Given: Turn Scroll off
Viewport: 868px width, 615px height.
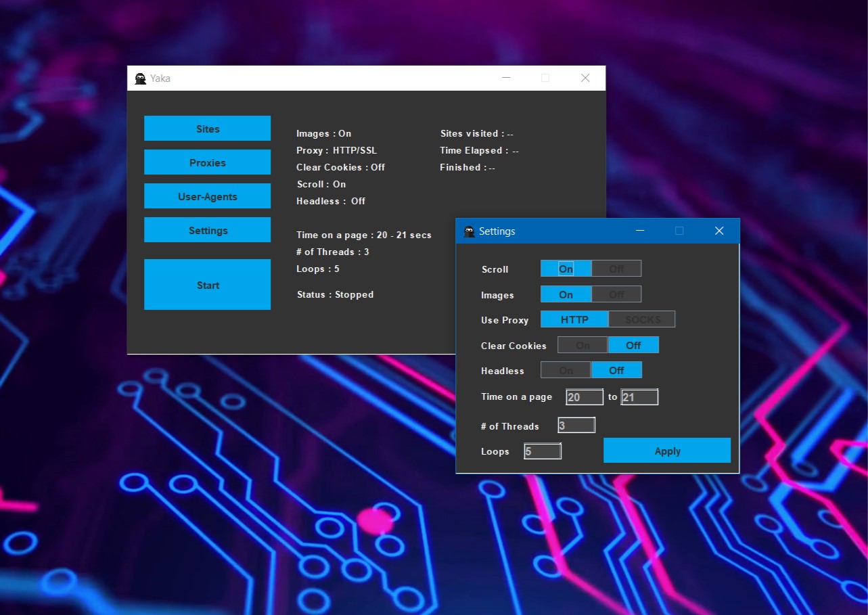Looking at the screenshot, I should pyautogui.click(x=616, y=269).
